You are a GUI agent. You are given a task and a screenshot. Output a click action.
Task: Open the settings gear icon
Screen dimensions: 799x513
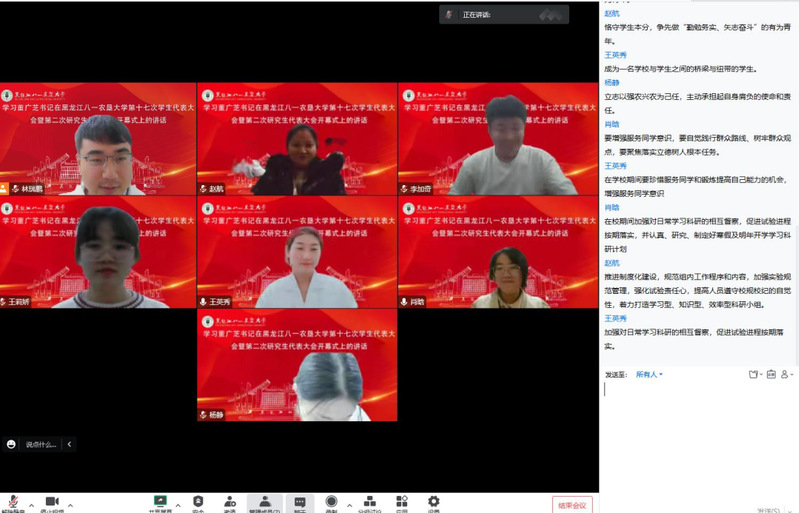(x=433, y=502)
